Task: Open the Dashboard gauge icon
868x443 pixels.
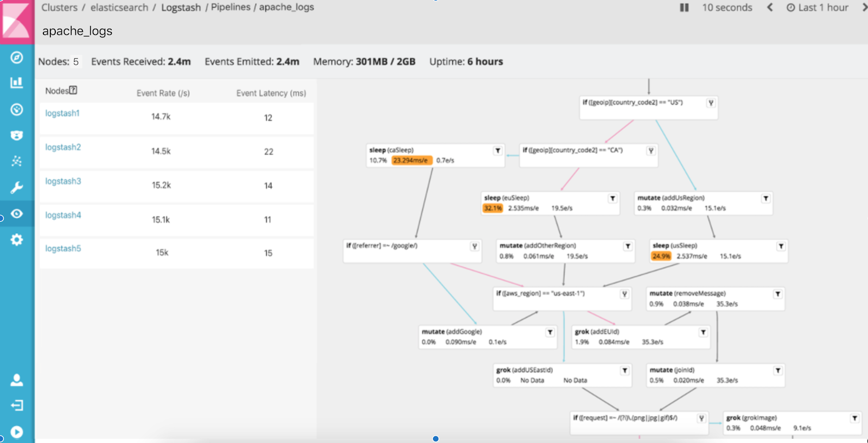Action: [x=17, y=110]
